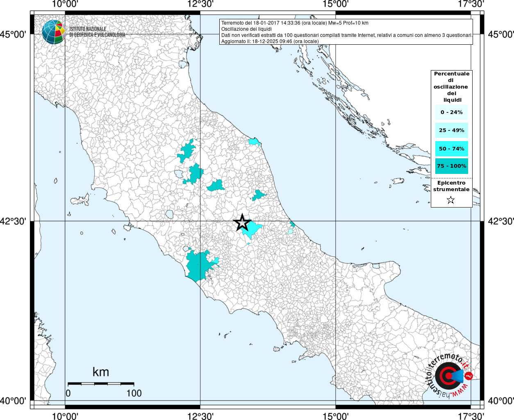Select the 50 - 74% legend swatch

451,148
